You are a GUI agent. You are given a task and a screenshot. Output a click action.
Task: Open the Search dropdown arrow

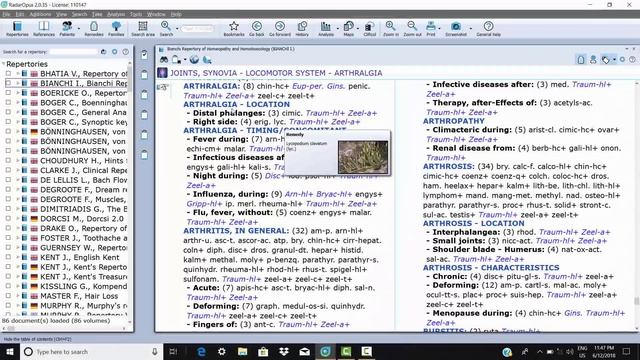(177, 28)
